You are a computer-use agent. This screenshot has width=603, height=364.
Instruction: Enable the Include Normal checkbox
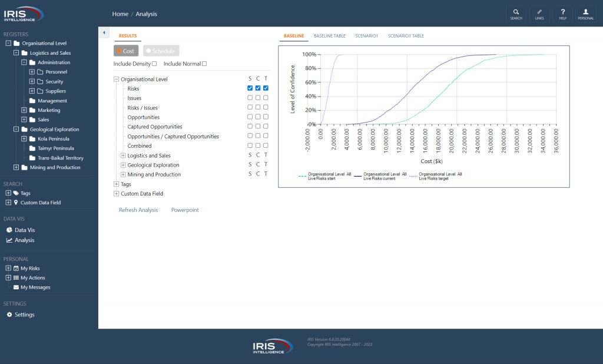(204, 64)
